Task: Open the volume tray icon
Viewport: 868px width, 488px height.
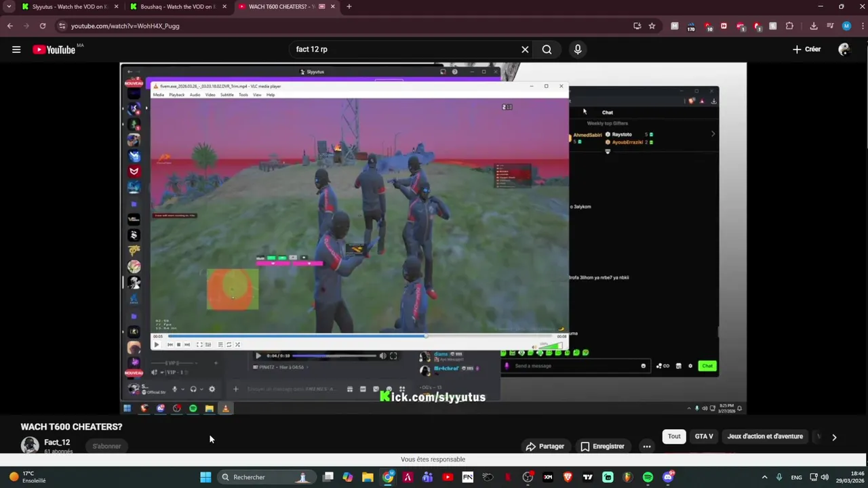Action: click(x=825, y=477)
